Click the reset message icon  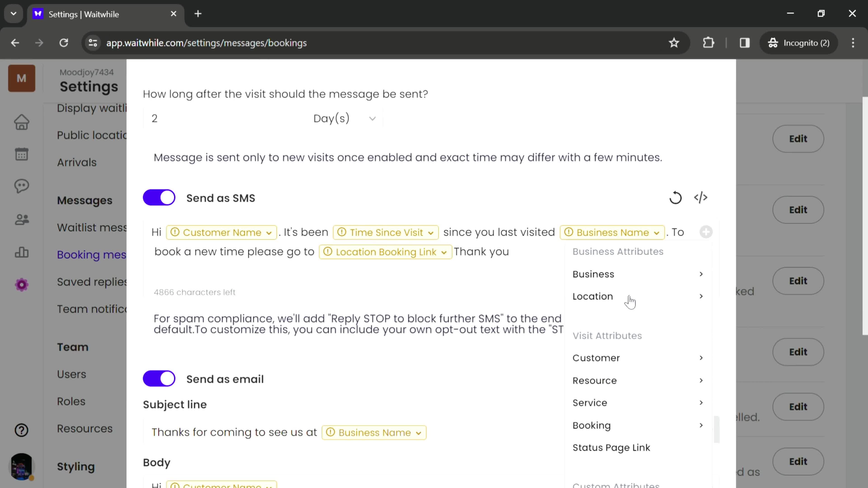pyautogui.click(x=675, y=198)
